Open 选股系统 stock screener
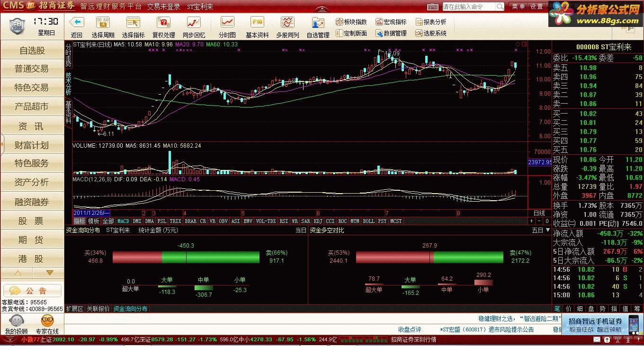 click(x=431, y=33)
